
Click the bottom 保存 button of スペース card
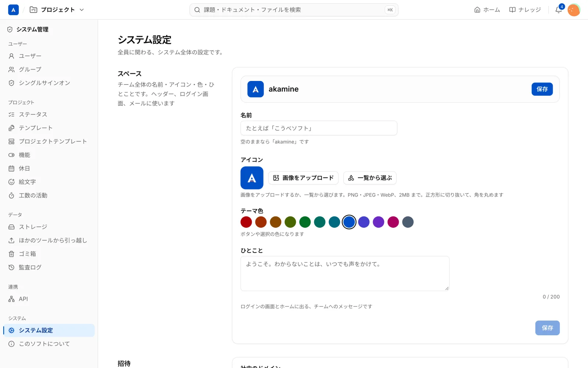547,328
